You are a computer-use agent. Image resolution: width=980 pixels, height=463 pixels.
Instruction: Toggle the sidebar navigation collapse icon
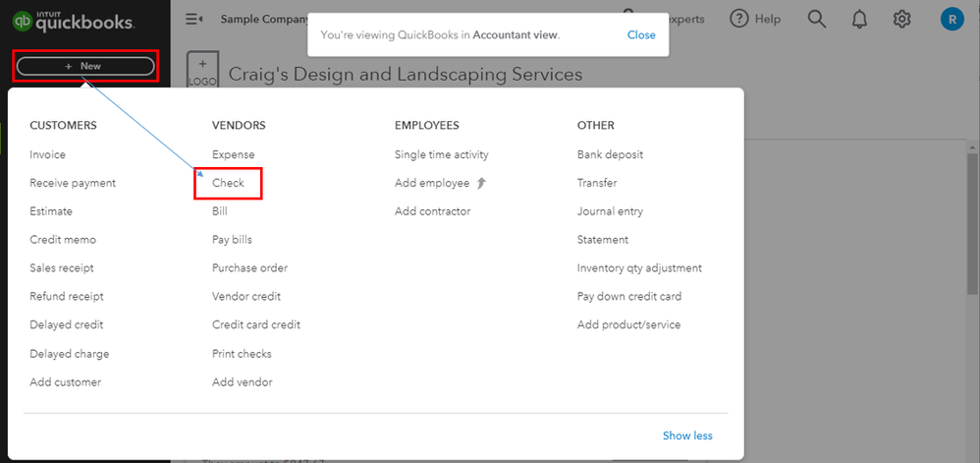pos(193,19)
